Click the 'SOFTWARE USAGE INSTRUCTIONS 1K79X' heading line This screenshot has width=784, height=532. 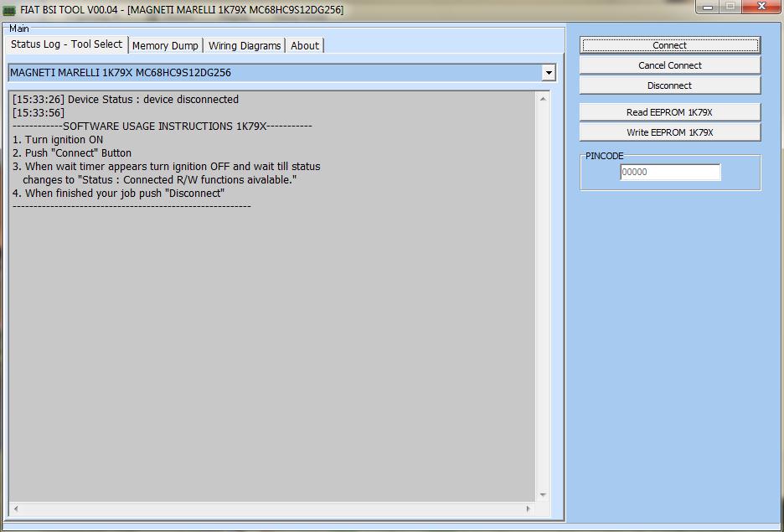point(162,127)
